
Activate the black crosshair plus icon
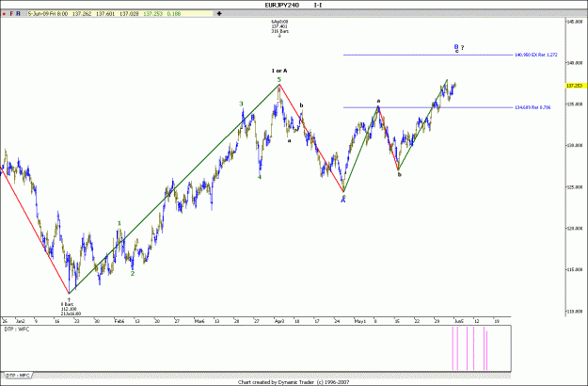[x=219, y=13]
